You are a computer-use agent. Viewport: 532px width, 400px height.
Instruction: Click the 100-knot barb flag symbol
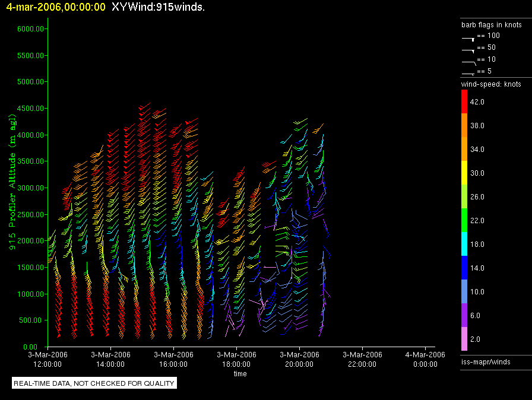point(468,38)
